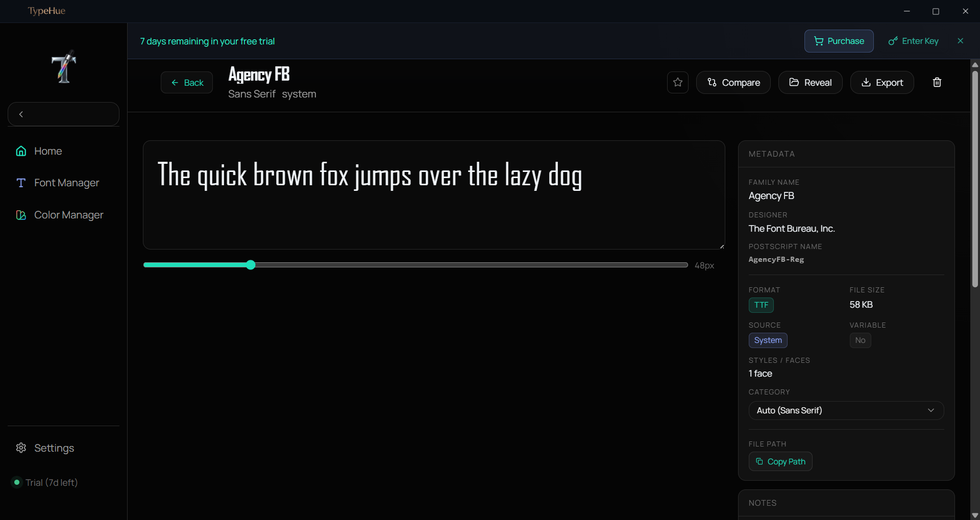Click the Variable 'No' badge
Image resolution: width=980 pixels, height=520 pixels.
860,340
